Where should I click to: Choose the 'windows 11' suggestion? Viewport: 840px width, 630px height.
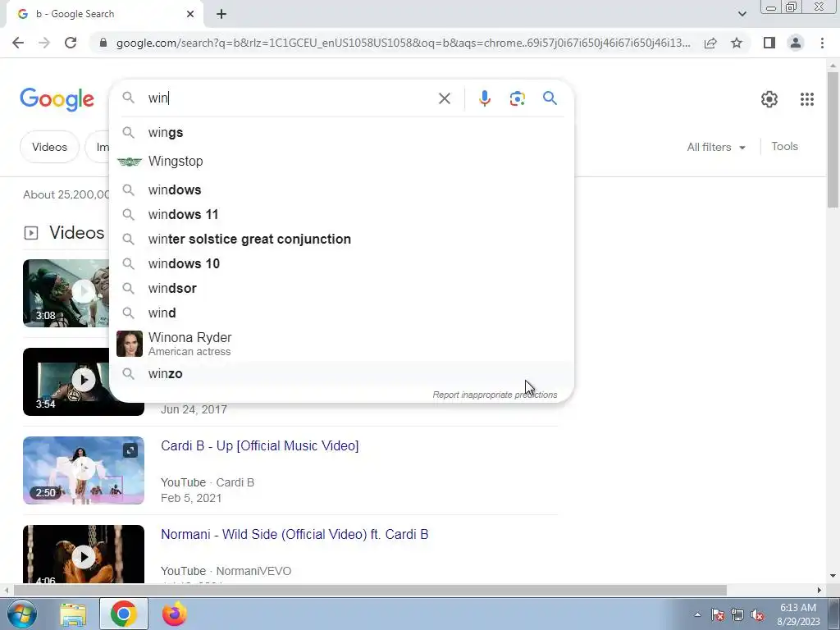point(341,214)
